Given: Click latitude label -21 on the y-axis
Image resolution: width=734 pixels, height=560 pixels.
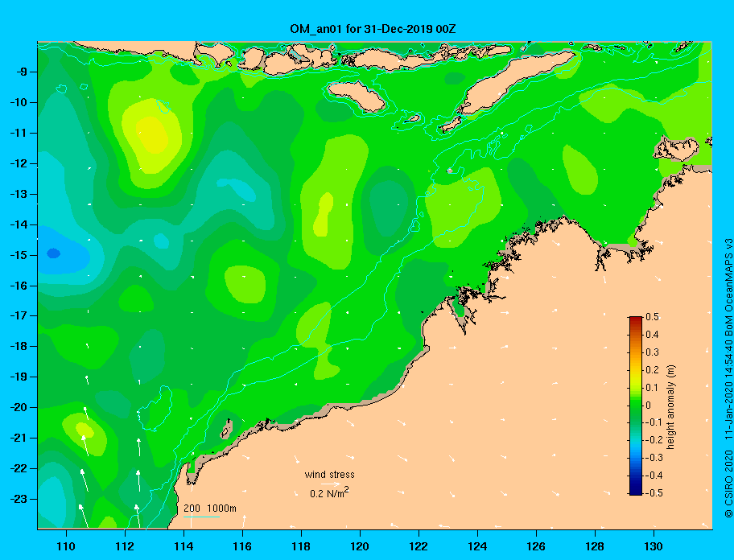Looking at the screenshot, I should [x=19, y=438].
